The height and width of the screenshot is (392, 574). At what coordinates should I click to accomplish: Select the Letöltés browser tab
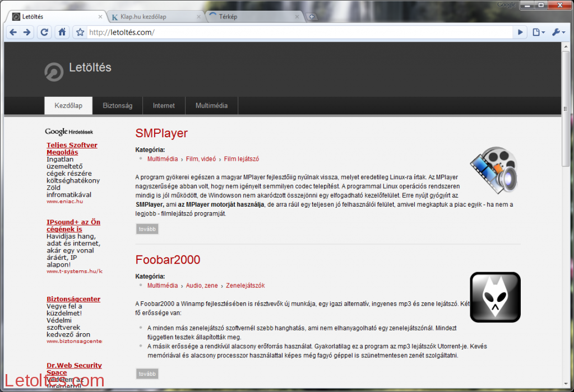(x=57, y=17)
